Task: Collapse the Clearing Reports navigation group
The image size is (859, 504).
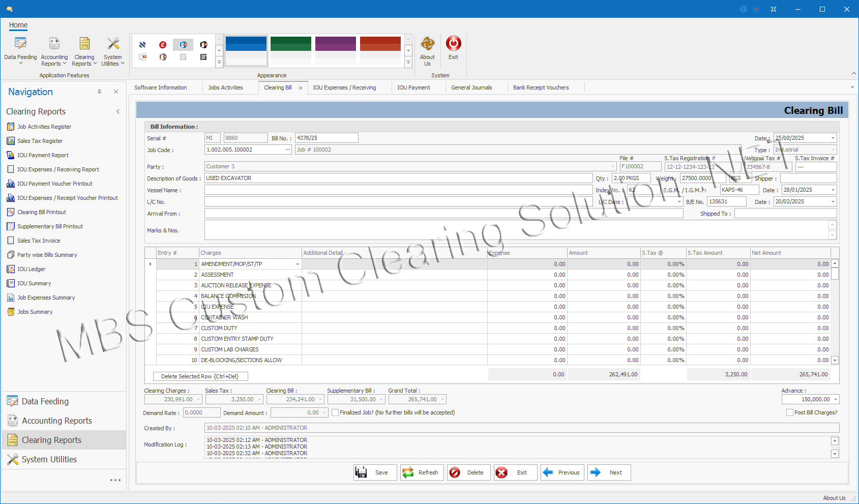Action: pos(118,111)
